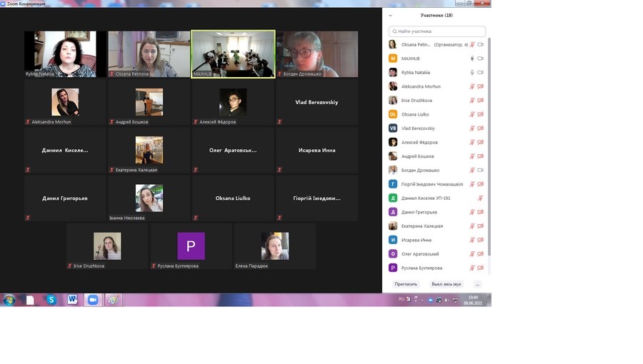The height and width of the screenshot is (364, 643).
Task: Click MAXHUB camera icon in participants list
Action: pos(481,59)
